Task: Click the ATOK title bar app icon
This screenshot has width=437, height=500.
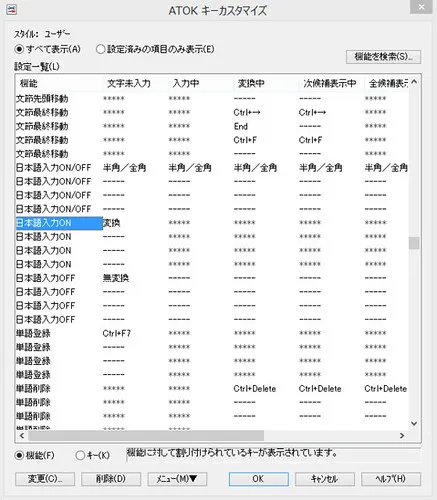Action: tap(12, 9)
